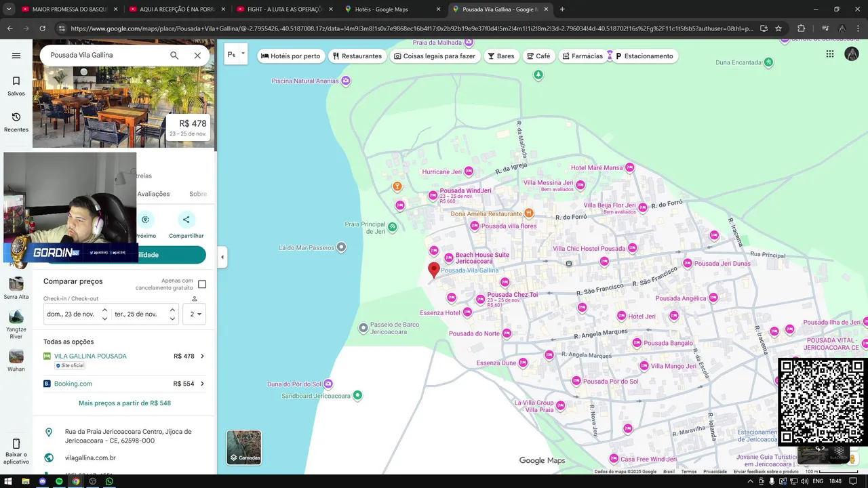Click Pousada Bangalo hotel marker
Viewport: 868px width, 488px height.
pos(637,343)
